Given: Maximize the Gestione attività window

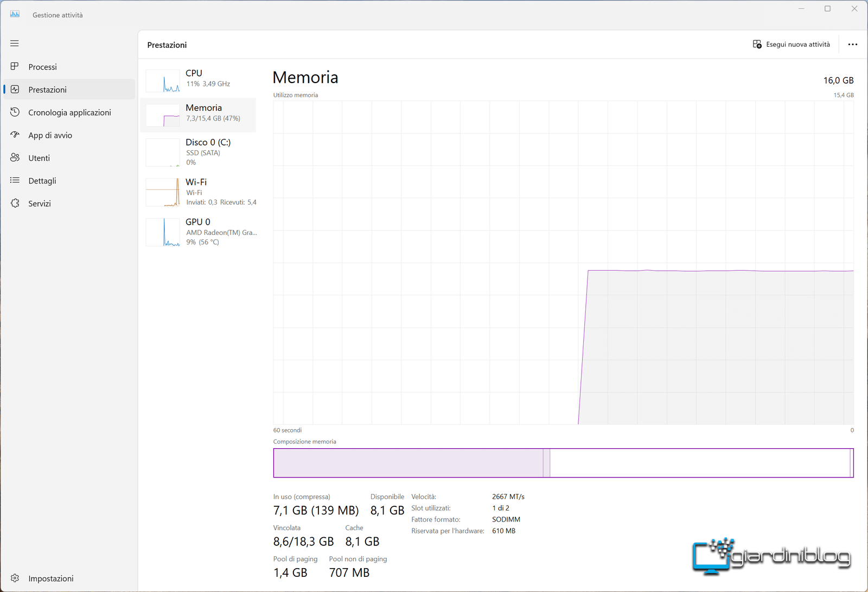Looking at the screenshot, I should click(828, 9).
